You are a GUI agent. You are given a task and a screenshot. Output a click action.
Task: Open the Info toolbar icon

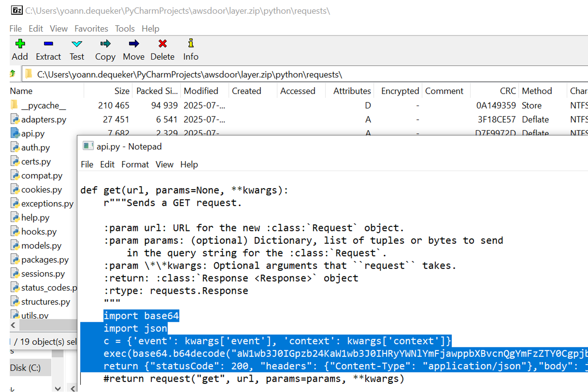tap(190, 44)
